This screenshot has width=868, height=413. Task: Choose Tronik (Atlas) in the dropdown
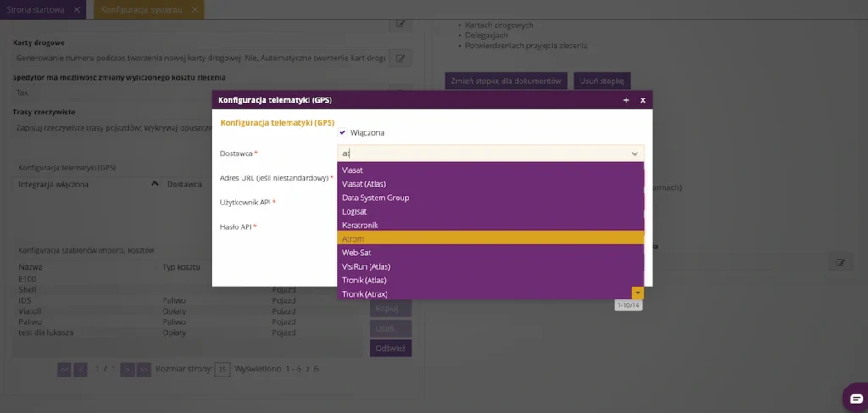pos(491,280)
